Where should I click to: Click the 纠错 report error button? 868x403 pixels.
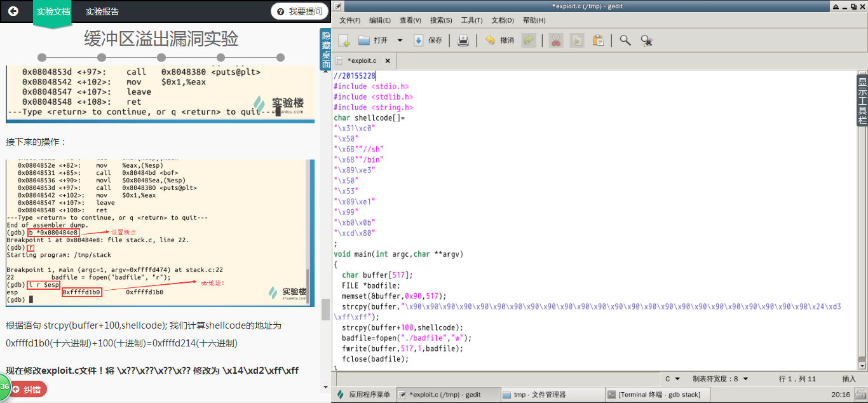pyautogui.click(x=27, y=390)
